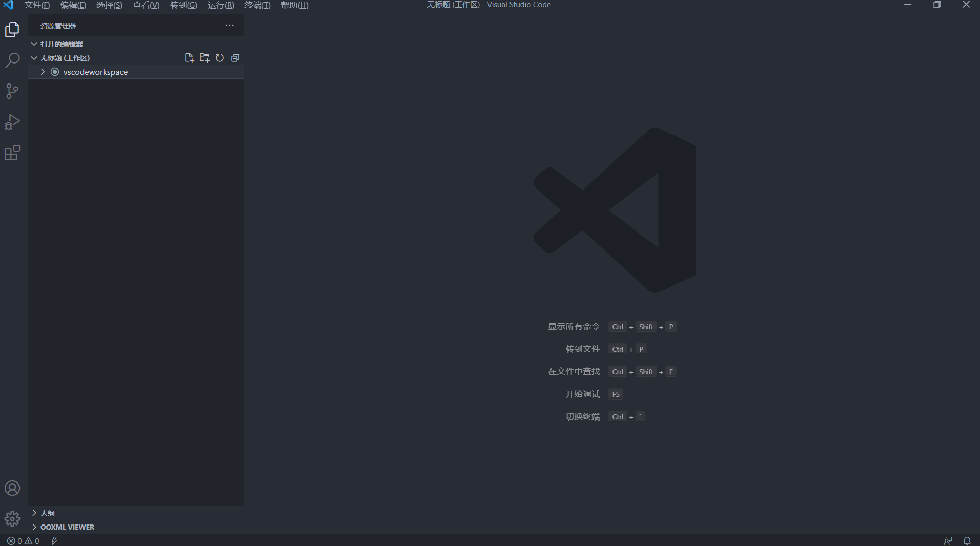Click the lightning bolt status bar icon
The width and height of the screenshot is (980, 546).
tap(54, 541)
